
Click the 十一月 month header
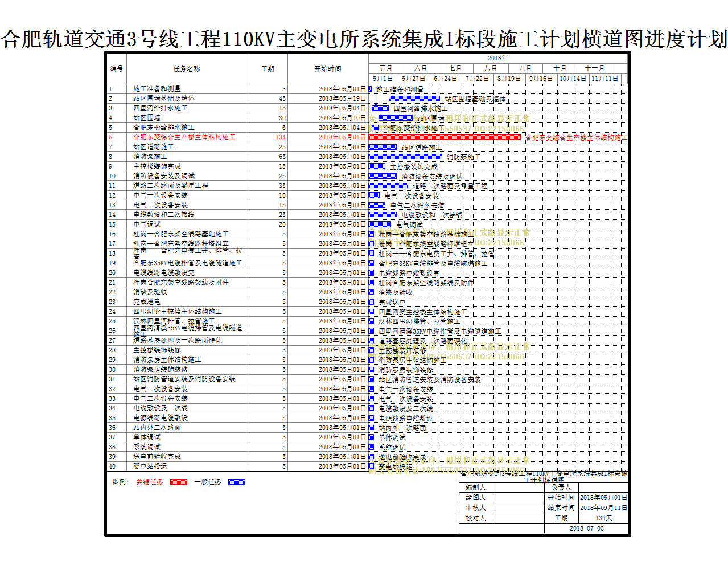595,68
